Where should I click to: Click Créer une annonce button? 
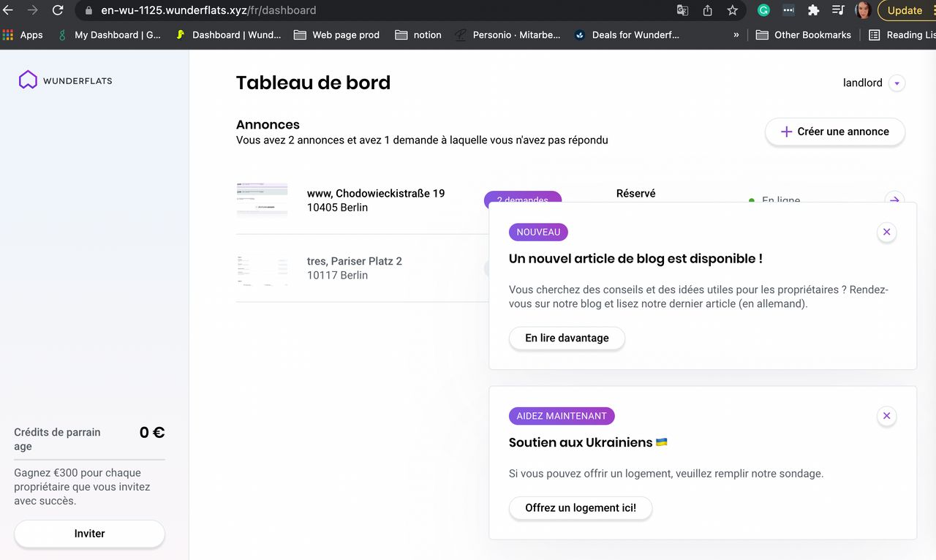[x=835, y=132]
